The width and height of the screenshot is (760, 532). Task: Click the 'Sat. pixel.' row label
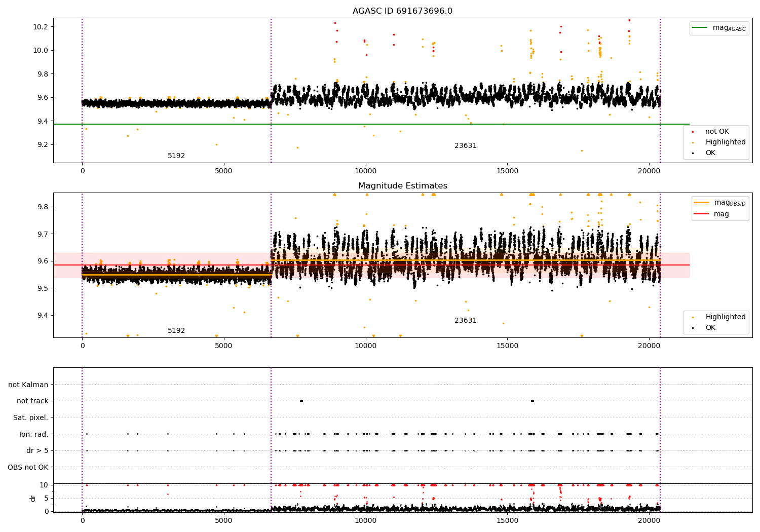tap(31, 417)
